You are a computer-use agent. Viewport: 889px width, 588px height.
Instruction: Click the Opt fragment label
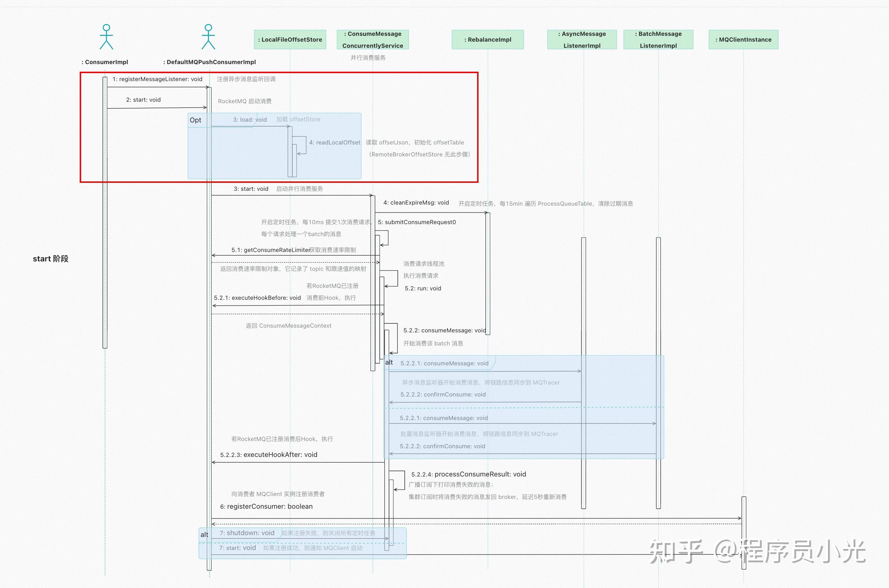[x=195, y=120]
